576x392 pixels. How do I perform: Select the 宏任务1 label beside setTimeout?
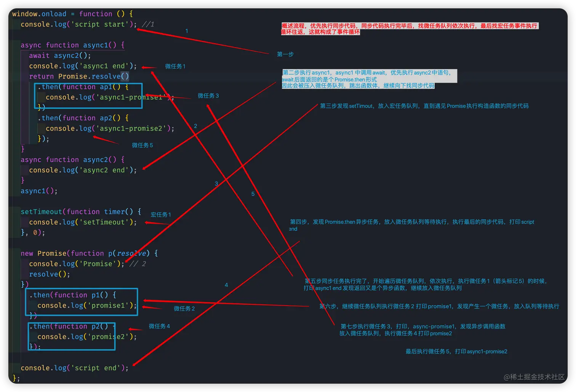tap(160, 214)
